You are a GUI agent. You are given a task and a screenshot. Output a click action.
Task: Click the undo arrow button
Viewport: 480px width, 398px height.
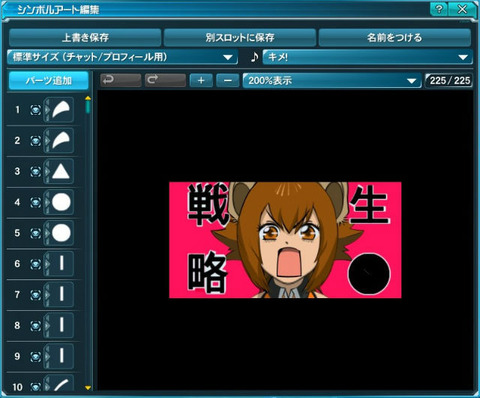[121, 80]
